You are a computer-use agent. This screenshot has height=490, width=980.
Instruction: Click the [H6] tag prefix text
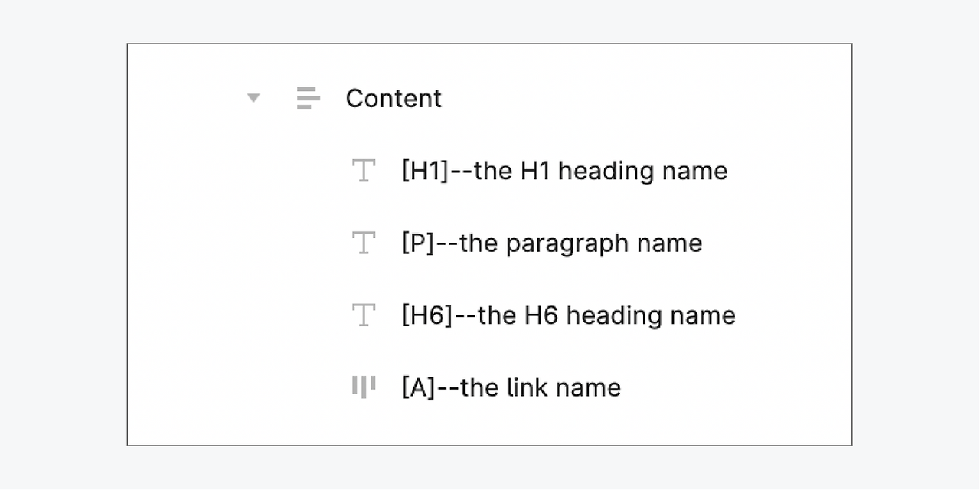click(x=426, y=315)
